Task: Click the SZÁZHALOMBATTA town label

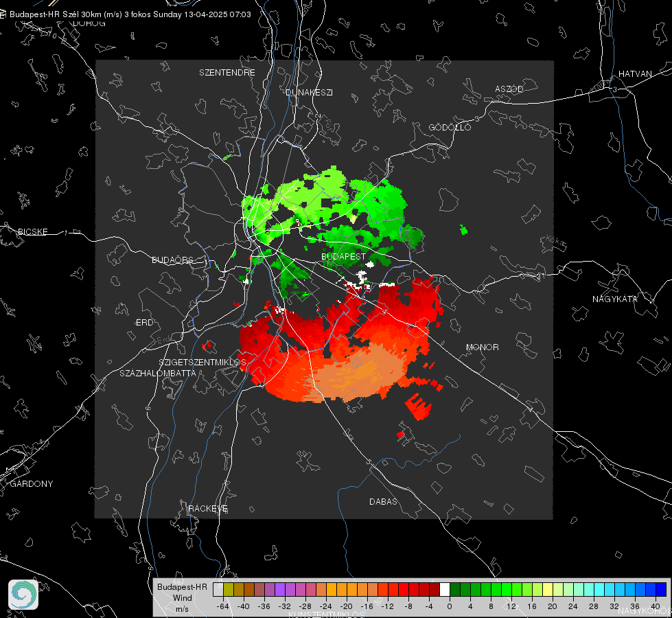Action: pos(158,374)
